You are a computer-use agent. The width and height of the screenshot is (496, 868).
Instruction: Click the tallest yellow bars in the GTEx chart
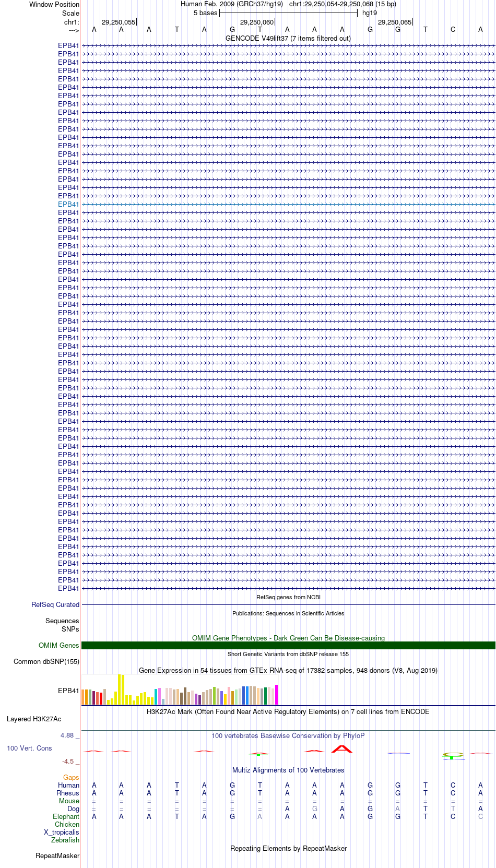(121, 689)
